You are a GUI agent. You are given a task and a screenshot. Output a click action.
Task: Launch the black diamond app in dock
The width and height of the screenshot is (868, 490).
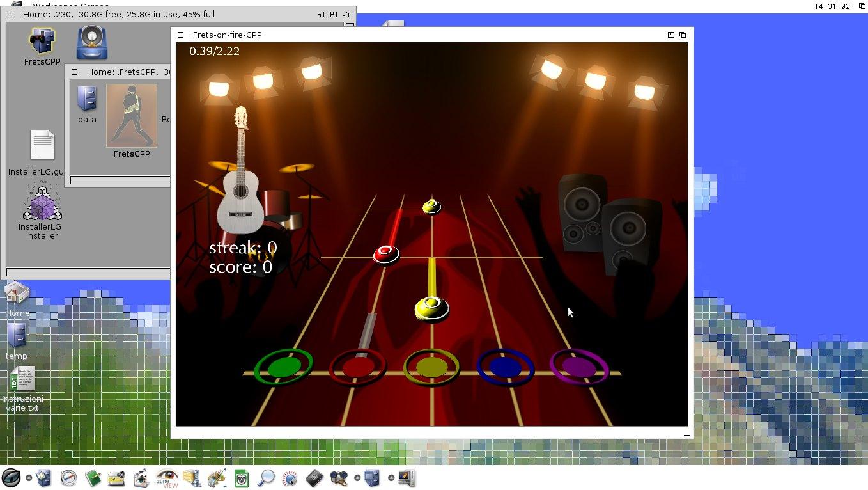tap(314, 478)
